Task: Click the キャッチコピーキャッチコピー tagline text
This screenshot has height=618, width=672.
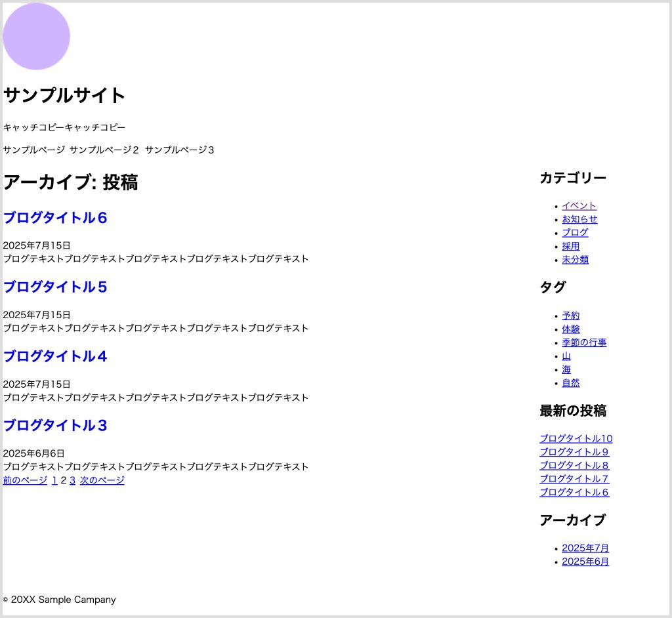Action: click(x=64, y=127)
